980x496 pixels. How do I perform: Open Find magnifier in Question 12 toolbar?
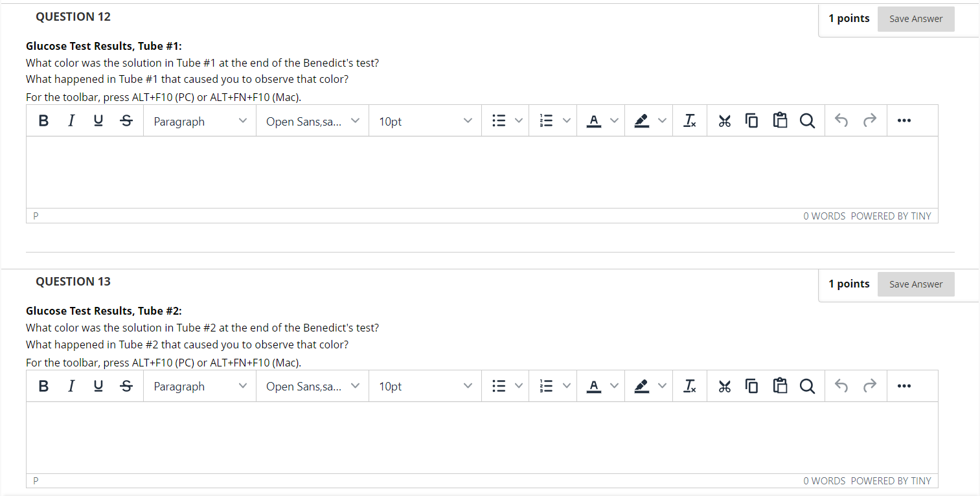(807, 120)
